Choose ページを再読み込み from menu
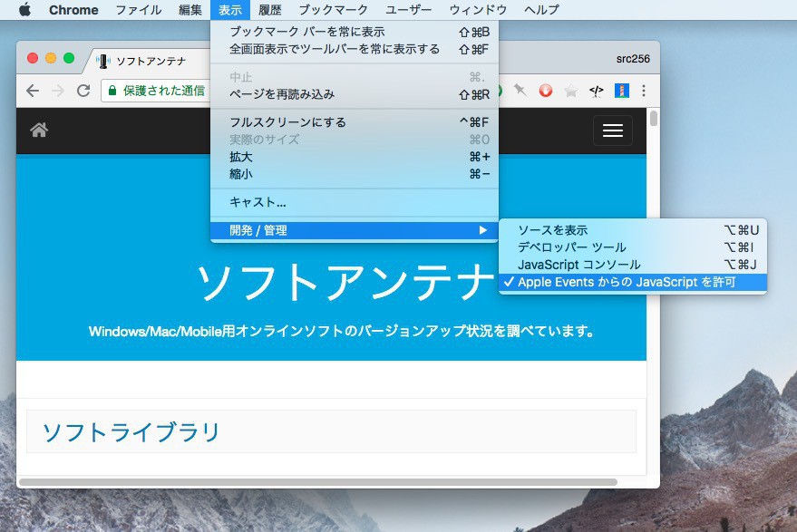Viewport: 797px width, 532px height. [355, 94]
